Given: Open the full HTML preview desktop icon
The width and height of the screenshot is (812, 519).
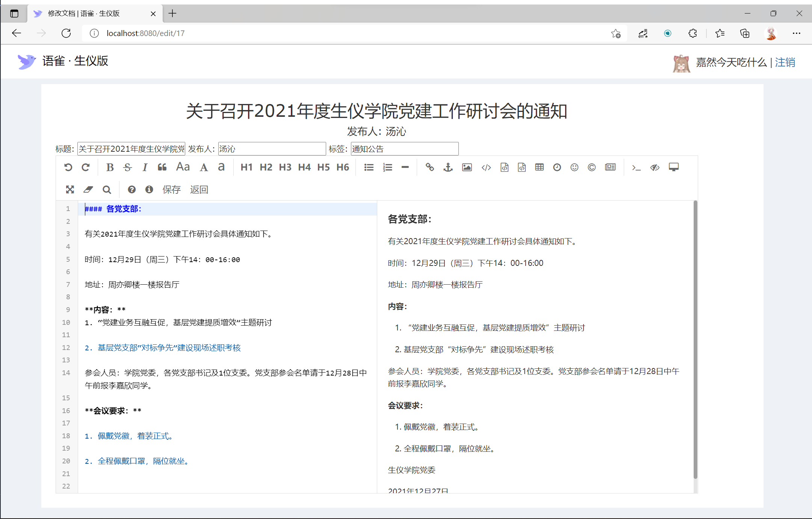Looking at the screenshot, I should click(674, 167).
